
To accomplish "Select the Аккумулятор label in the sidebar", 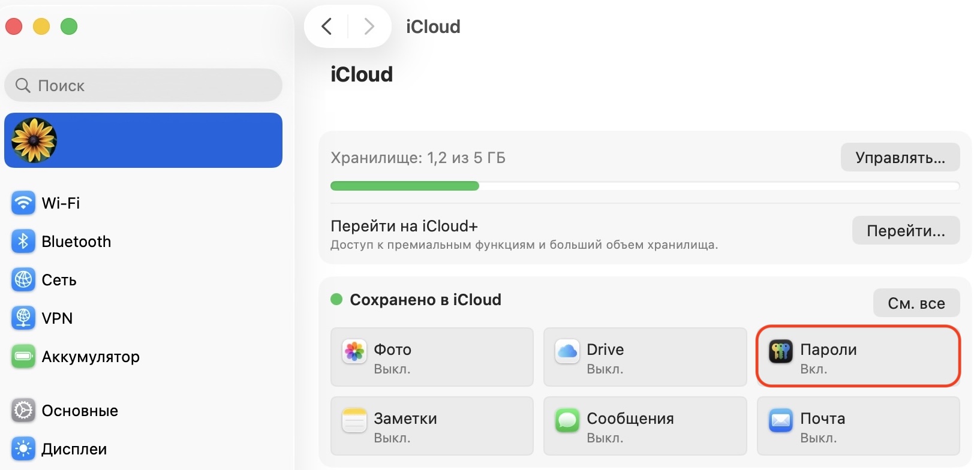I will point(91,357).
